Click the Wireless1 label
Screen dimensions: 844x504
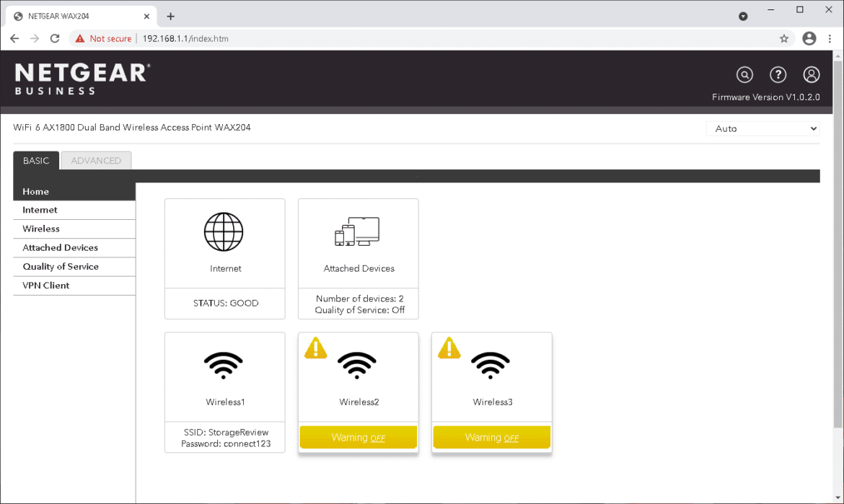(x=226, y=402)
